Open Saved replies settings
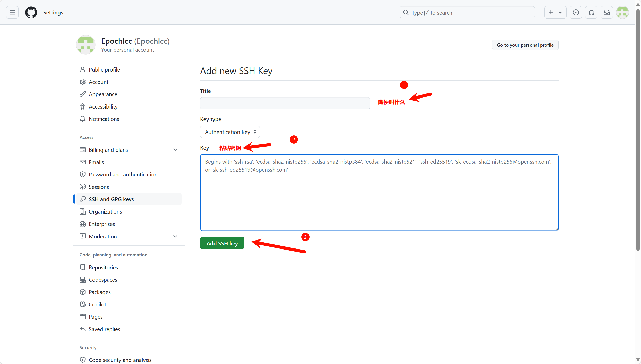Viewport: 641px width, 364px height. click(129, 329)
